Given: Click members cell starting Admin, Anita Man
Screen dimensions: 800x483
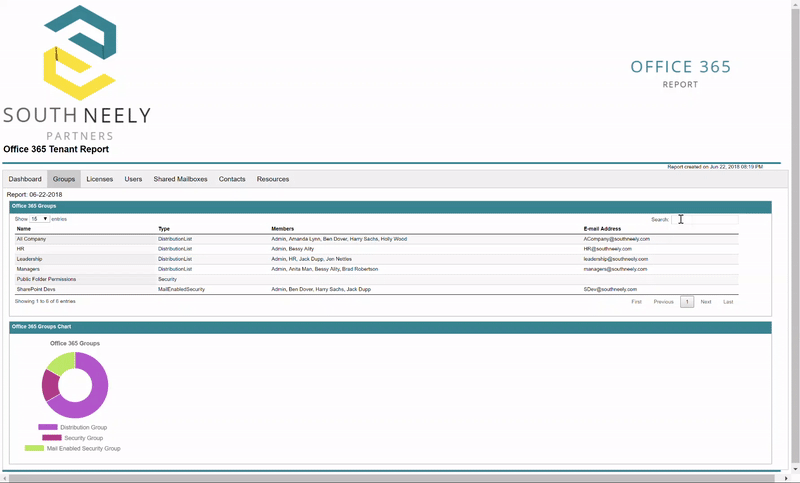Looking at the screenshot, I should click(324, 269).
